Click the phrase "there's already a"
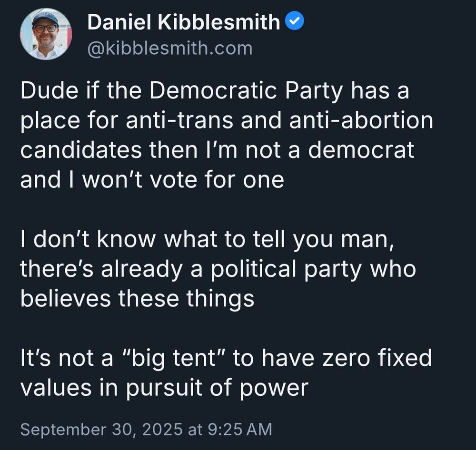Image resolution: width=476 pixels, height=450 pixels. tap(111, 269)
